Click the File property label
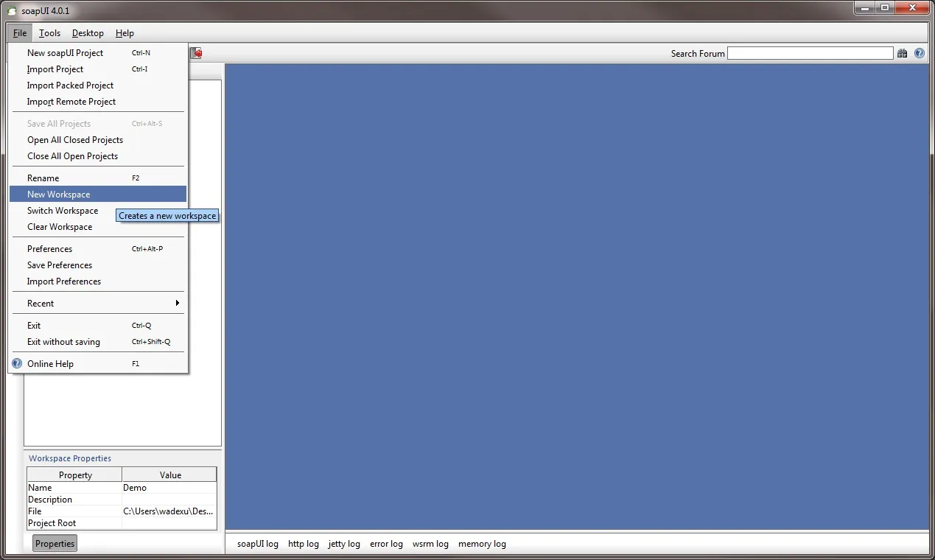The width and height of the screenshot is (935, 560). [35, 511]
